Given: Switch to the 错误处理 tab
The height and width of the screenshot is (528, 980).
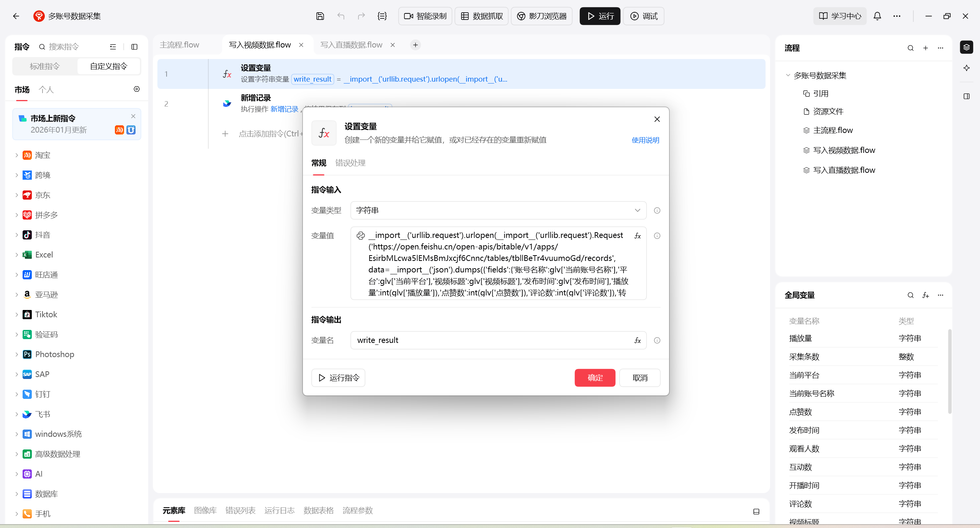Looking at the screenshot, I should 350,163.
